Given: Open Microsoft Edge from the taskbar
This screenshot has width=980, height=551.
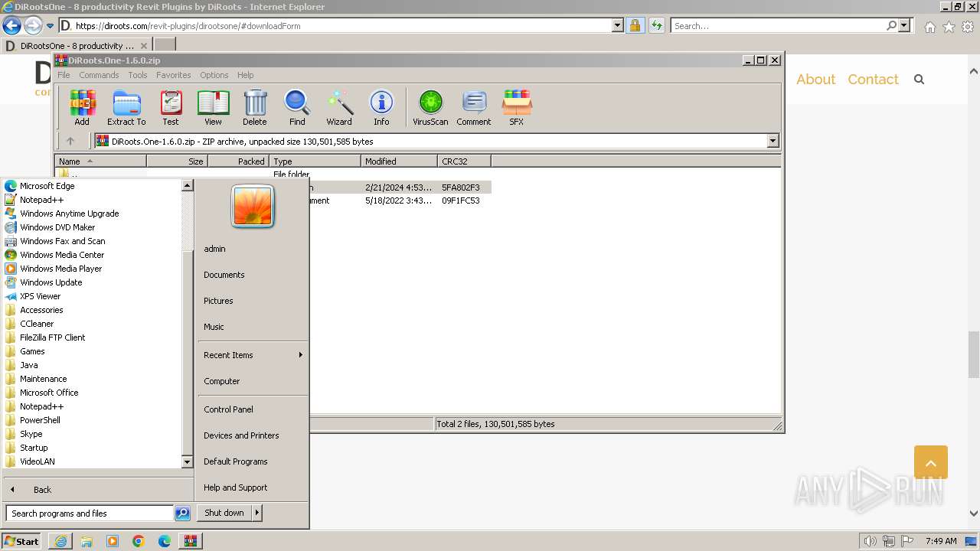Looking at the screenshot, I should [x=165, y=541].
